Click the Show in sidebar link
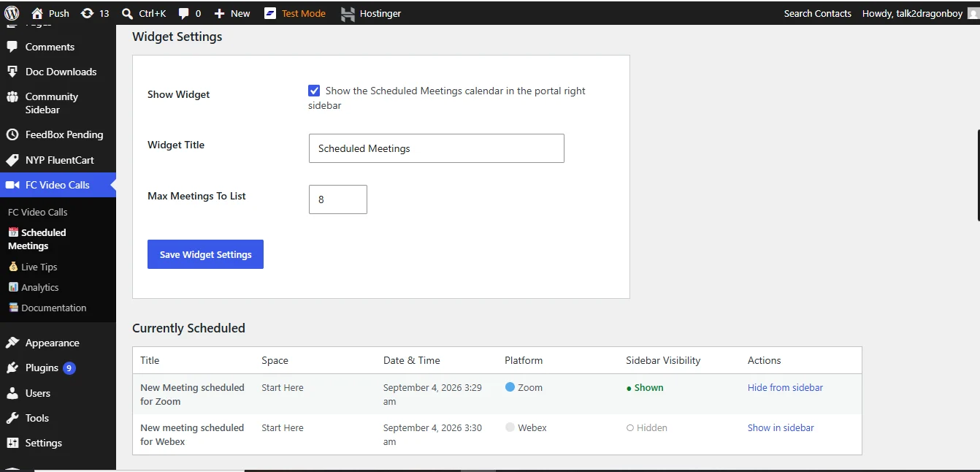 point(781,428)
